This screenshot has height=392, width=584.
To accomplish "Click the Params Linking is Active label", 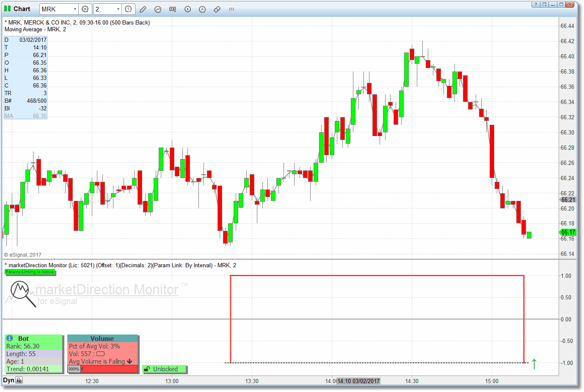I will (x=30, y=272).
